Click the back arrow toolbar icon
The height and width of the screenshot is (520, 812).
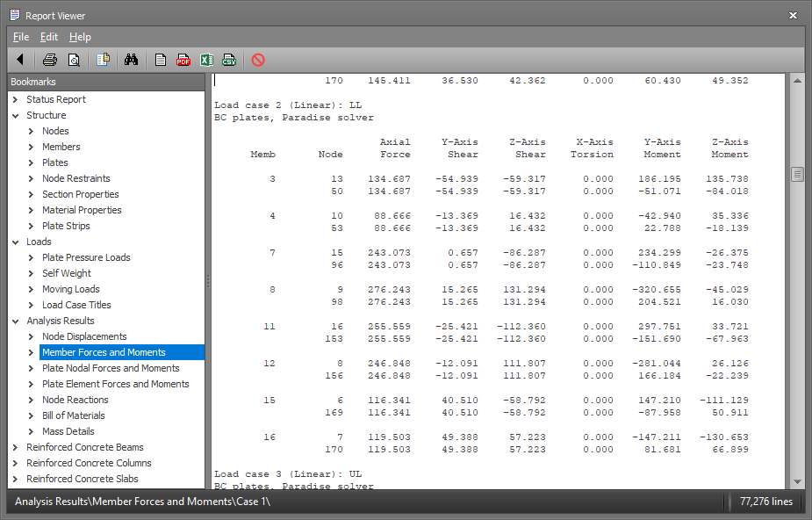[20, 60]
